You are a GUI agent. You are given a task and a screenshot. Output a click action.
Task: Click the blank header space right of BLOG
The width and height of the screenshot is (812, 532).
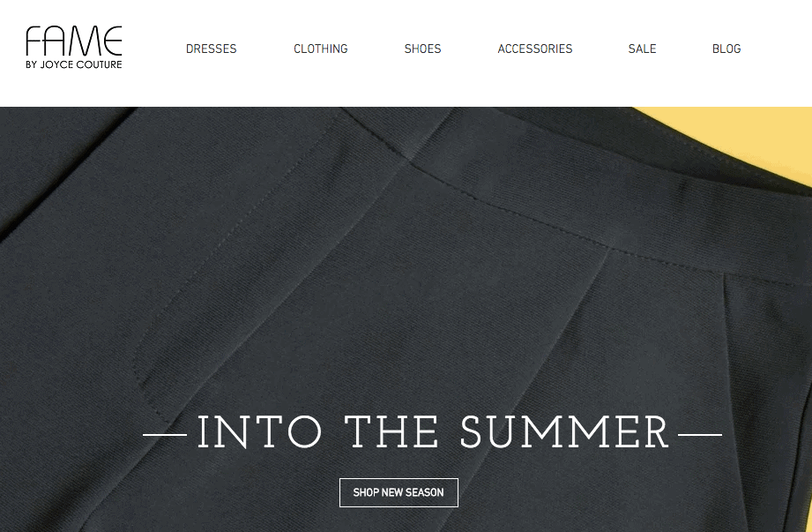pos(777,49)
